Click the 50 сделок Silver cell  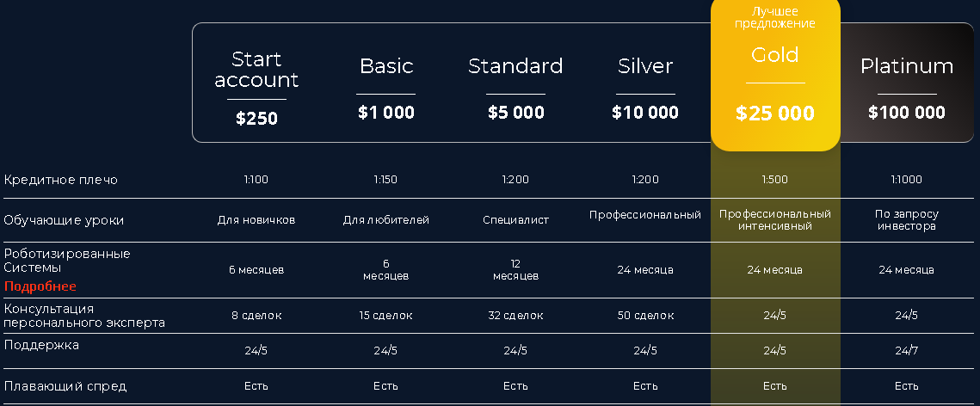pyautogui.click(x=645, y=316)
